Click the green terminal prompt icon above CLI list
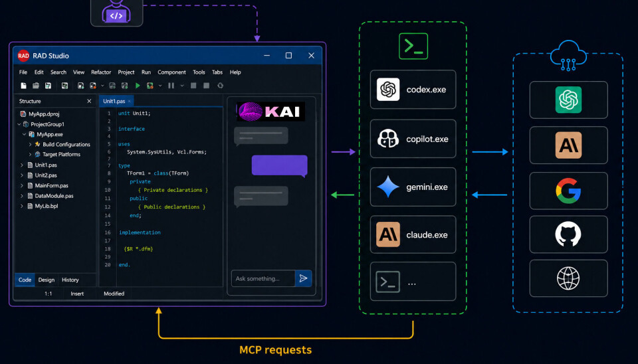This screenshot has width=638, height=364. tap(413, 46)
